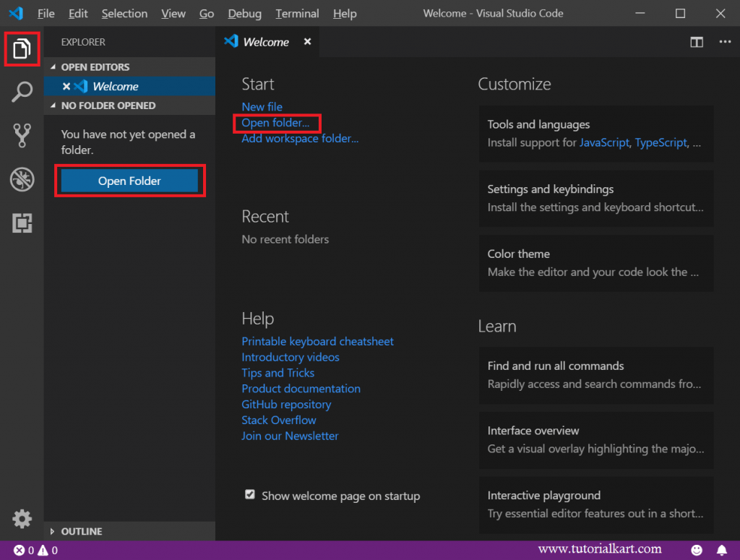740x560 pixels.
Task: Click the feedback smiley icon
Action: [x=698, y=550]
